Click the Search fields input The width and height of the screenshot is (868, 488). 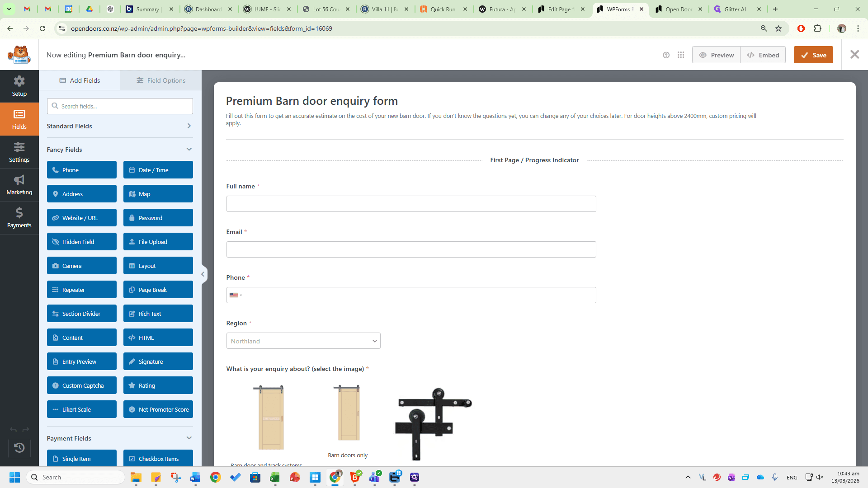coord(120,106)
